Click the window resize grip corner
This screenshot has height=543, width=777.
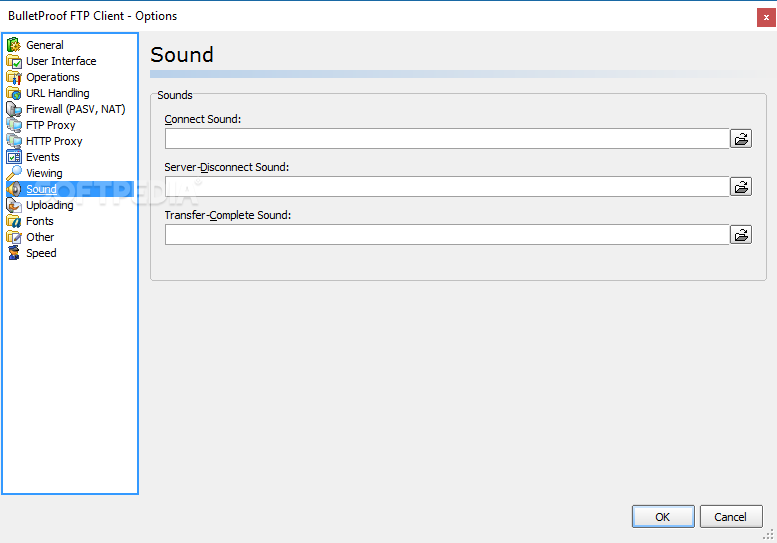[x=769, y=535]
